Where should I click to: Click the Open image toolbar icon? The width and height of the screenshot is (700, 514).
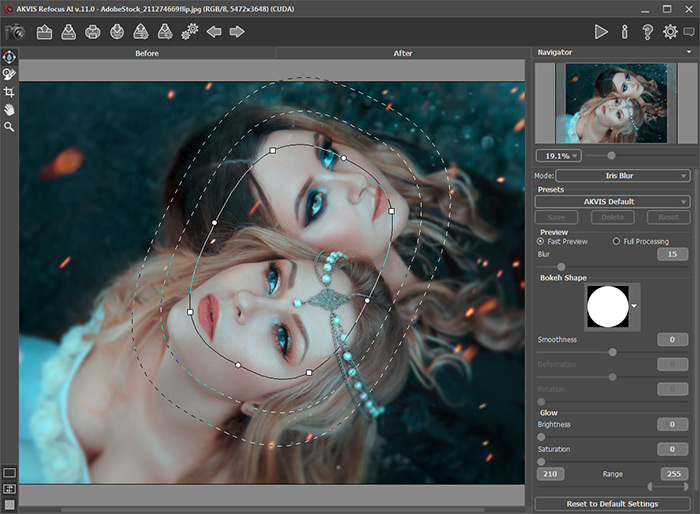coord(44,32)
